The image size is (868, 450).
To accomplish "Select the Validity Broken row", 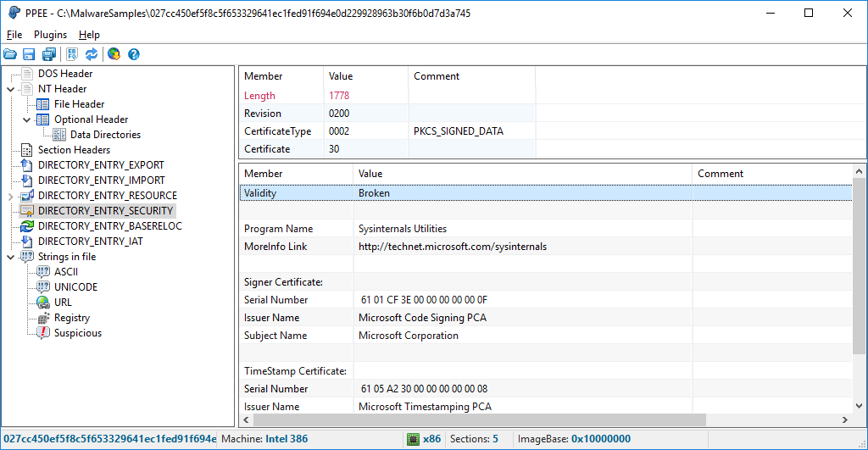I will point(545,193).
